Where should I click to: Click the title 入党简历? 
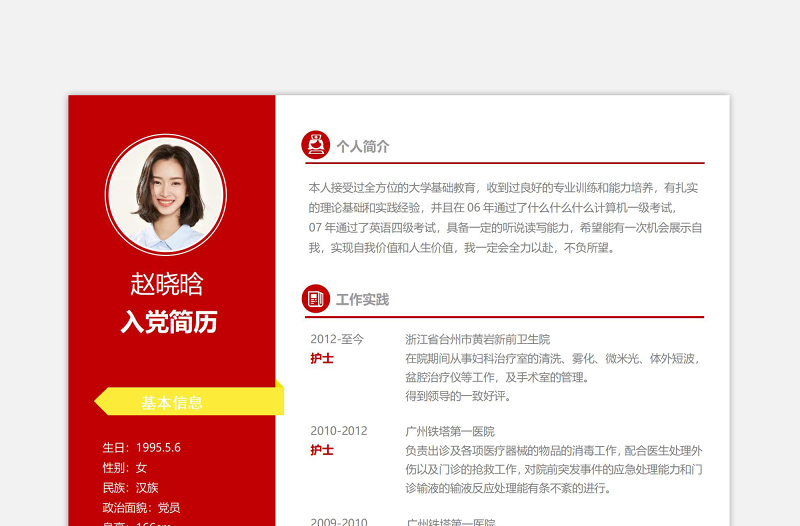pyautogui.click(x=169, y=321)
